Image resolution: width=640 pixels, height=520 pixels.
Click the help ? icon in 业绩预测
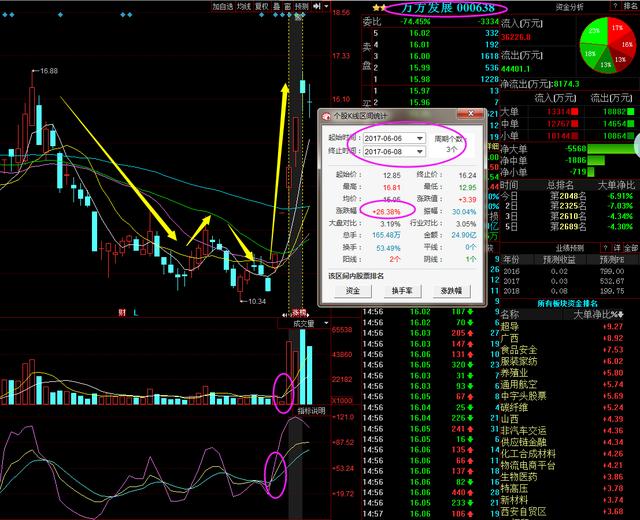coord(605,248)
